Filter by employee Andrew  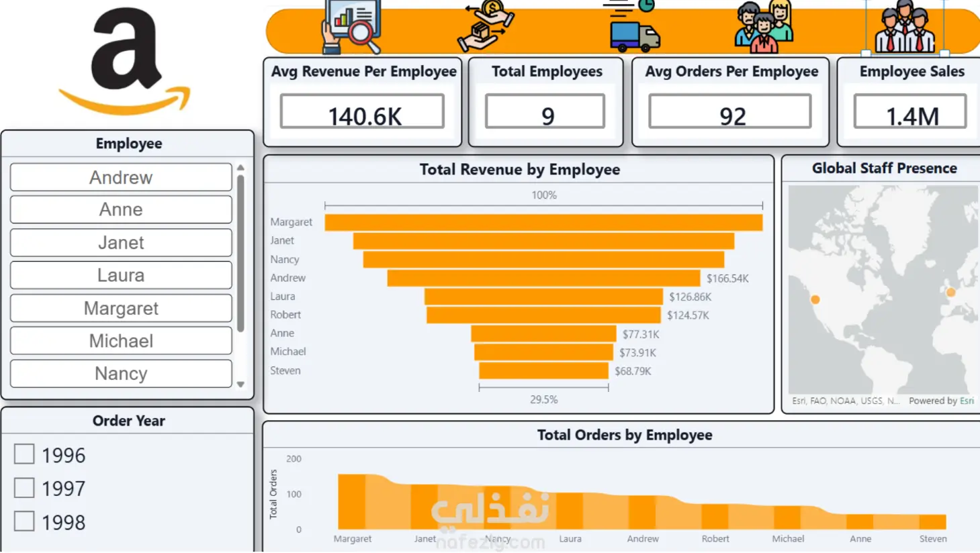[x=121, y=177]
